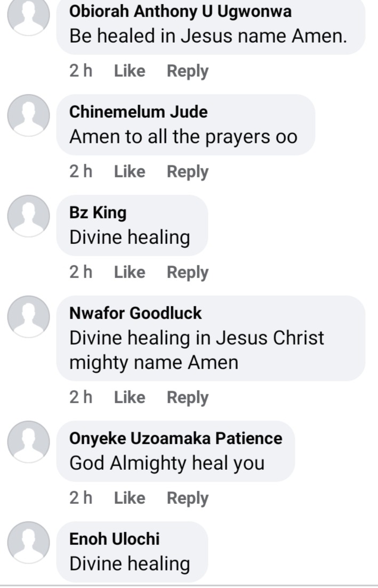Like Onyeke Uzoamaka Patience's comment
The height and width of the screenshot is (588, 378).
pyautogui.click(x=130, y=498)
